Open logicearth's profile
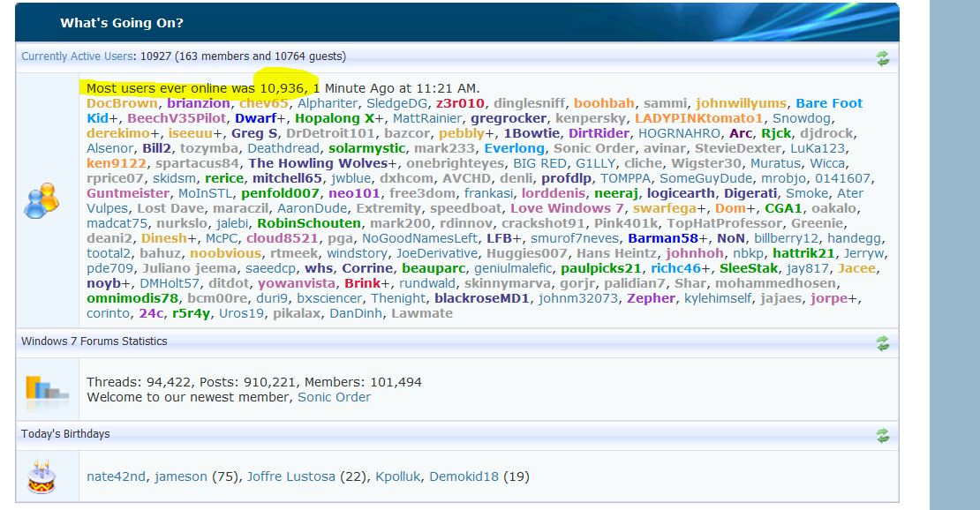The image size is (980, 510). (681, 193)
